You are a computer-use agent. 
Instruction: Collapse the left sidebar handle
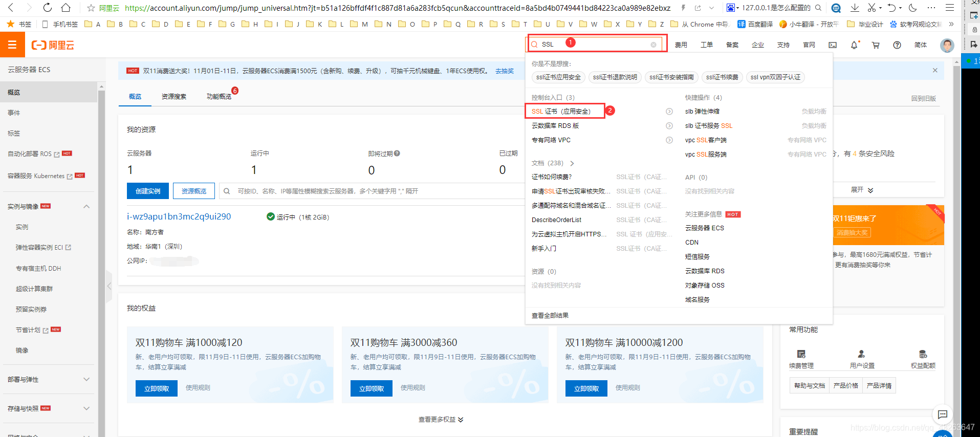(109, 286)
